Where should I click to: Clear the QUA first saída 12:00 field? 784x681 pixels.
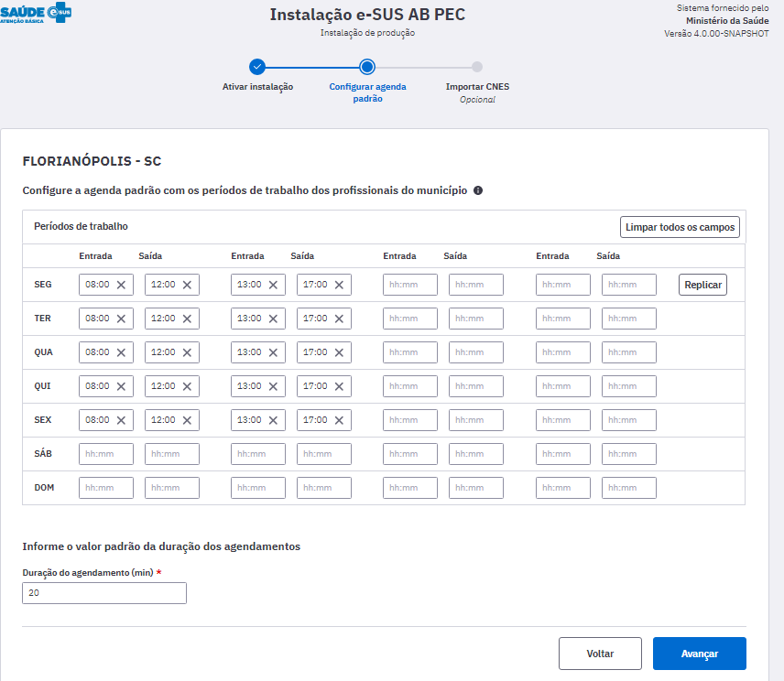(x=187, y=352)
